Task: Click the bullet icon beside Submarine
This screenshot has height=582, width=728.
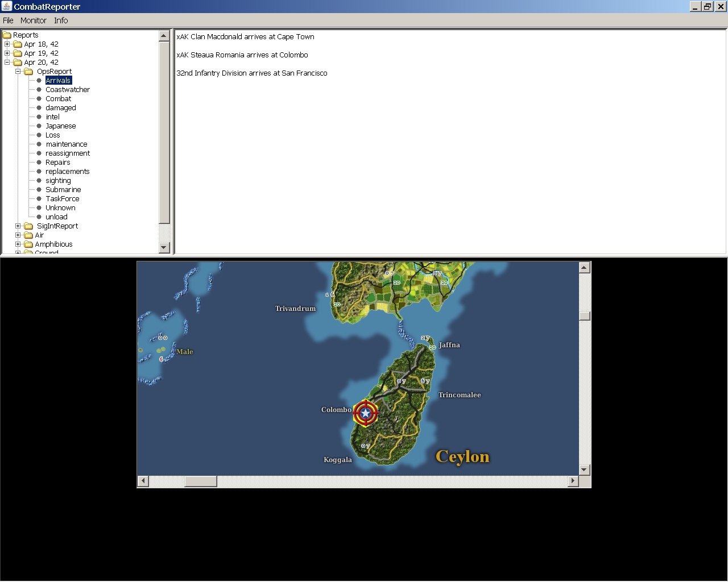Action: tap(39, 190)
